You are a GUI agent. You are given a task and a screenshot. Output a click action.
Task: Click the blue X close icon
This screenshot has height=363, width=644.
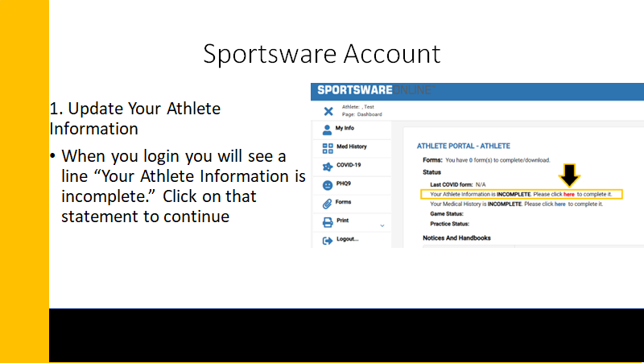[x=328, y=111]
